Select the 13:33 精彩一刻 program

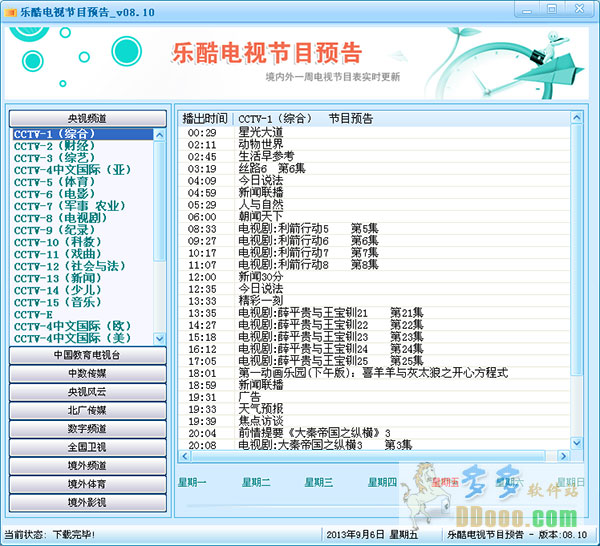(374, 301)
